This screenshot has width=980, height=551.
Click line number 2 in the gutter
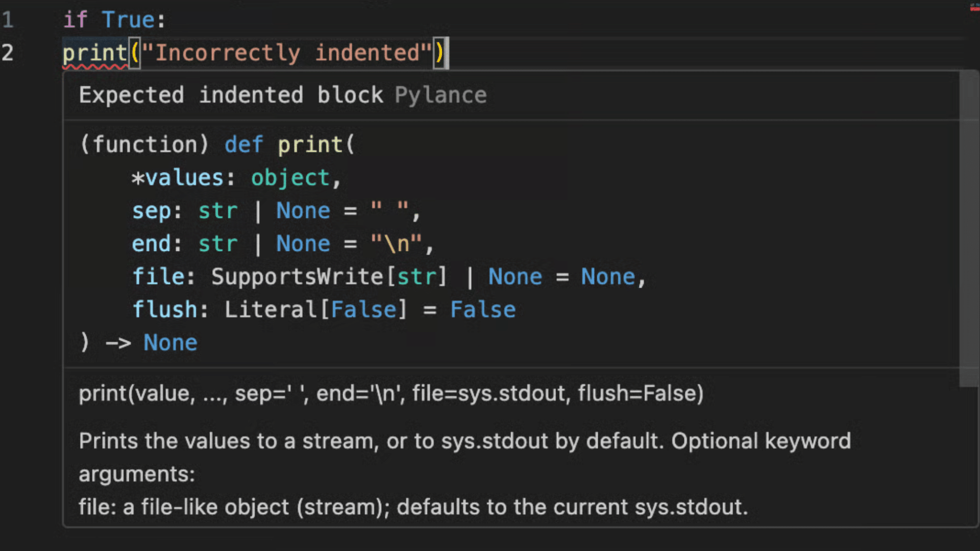8,53
